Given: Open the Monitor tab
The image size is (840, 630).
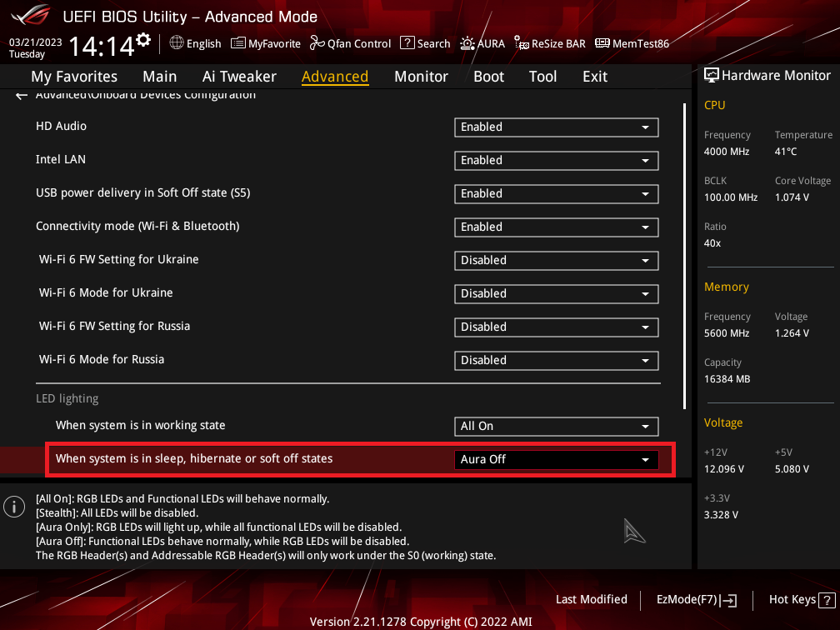Looking at the screenshot, I should 421,76.
